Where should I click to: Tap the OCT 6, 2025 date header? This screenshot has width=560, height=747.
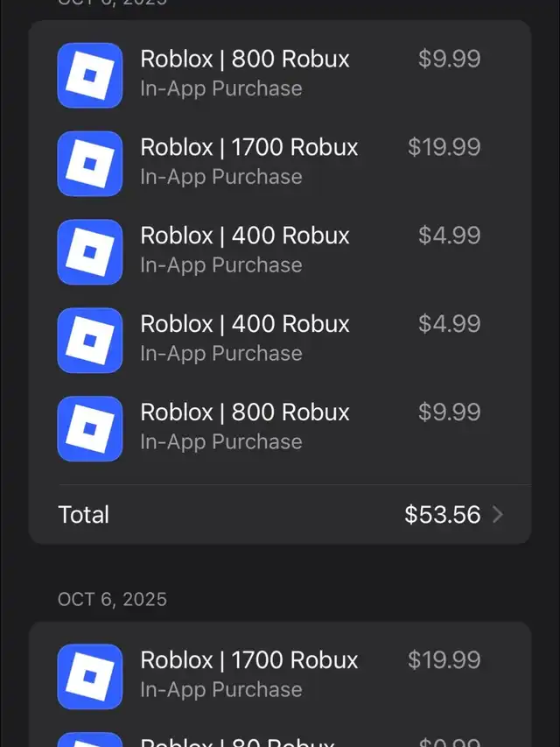pyautogui.click(x=112, y=600)
